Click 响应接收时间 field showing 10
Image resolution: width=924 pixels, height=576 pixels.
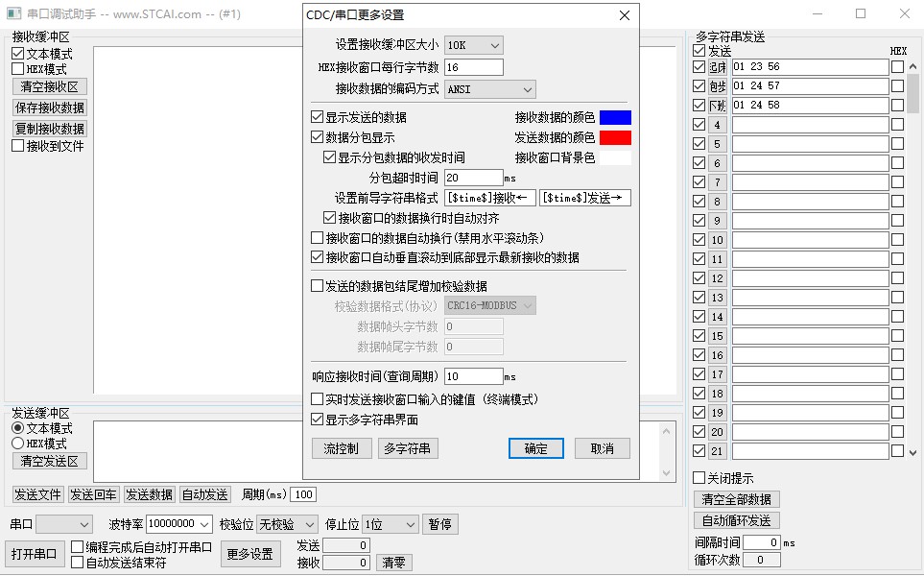coord(474,376)
